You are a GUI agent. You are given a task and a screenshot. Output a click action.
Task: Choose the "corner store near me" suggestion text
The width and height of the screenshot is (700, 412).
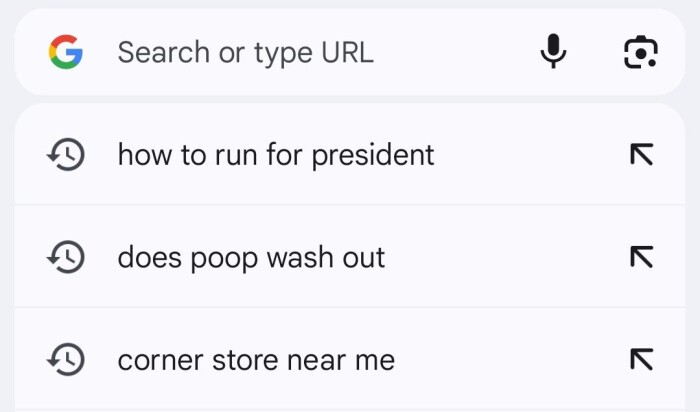[256, 359]
